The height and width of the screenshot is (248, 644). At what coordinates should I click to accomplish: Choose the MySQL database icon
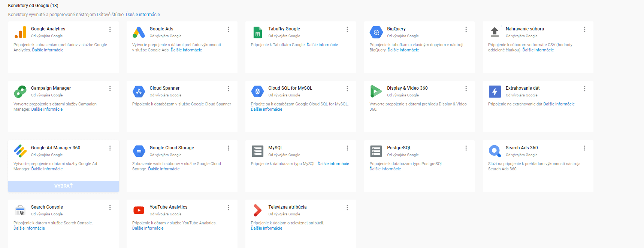(257, 151)
